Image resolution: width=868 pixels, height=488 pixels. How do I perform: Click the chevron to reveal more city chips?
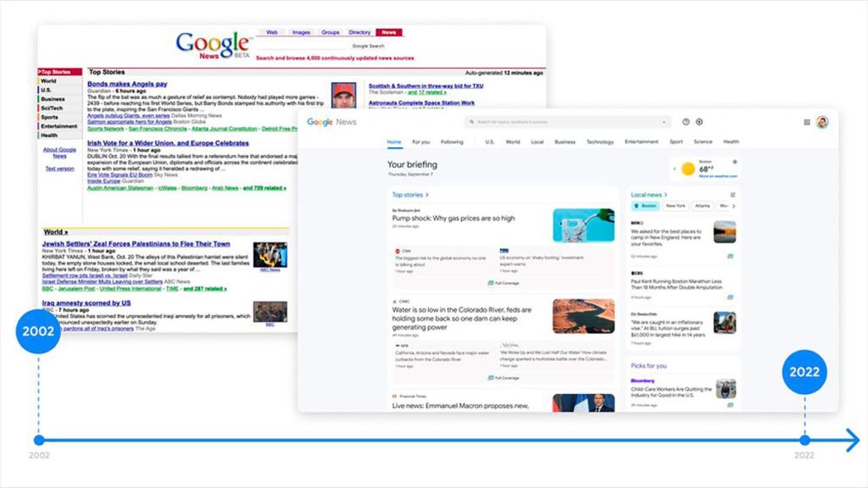pos(733,206)
